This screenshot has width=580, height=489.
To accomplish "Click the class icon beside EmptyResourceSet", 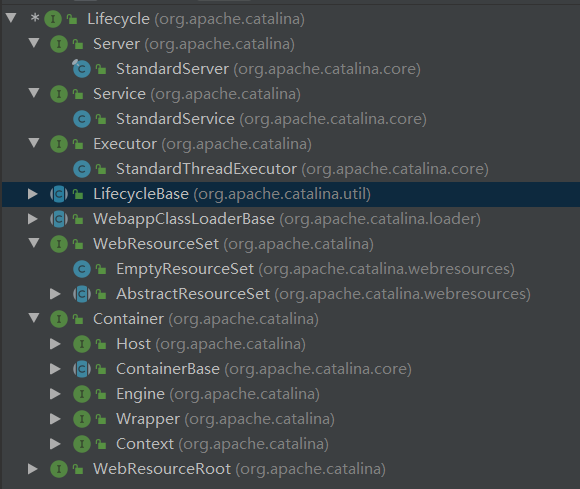I will (82, 269).
